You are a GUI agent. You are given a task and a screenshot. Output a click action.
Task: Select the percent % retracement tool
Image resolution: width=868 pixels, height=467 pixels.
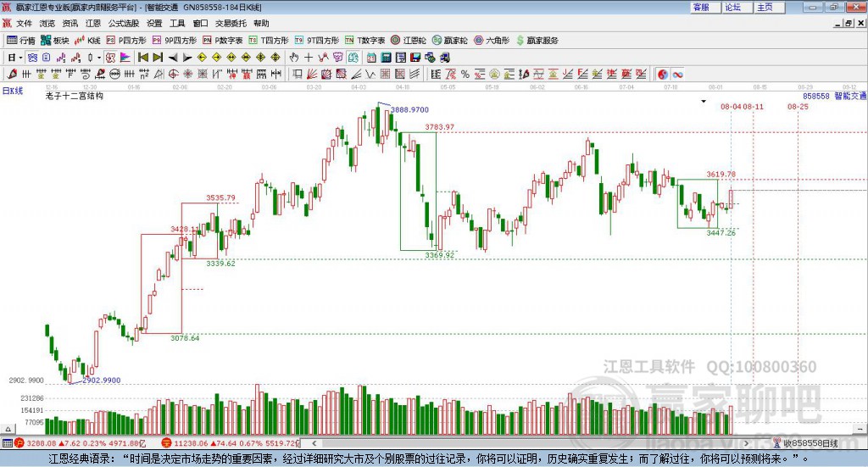pyautogui.click(x=465, y=74)
